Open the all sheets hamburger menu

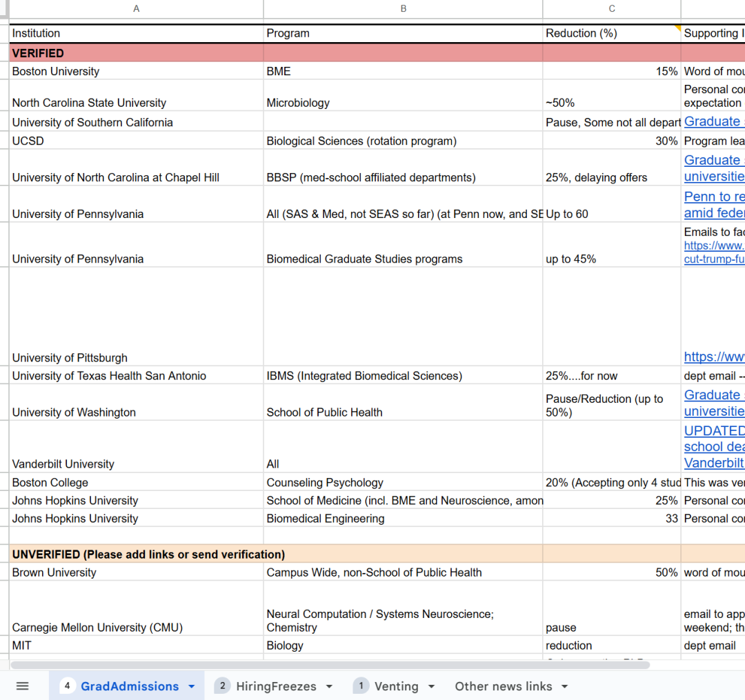tap(22, 686)
